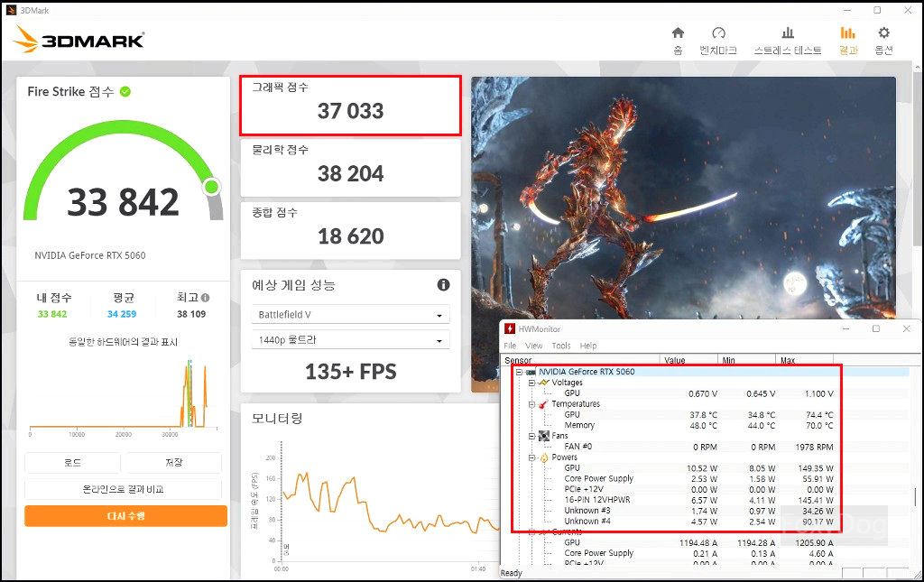Click the Voltages lightning icon
This screenshot has height=582, width=924.
pos(543,383)
